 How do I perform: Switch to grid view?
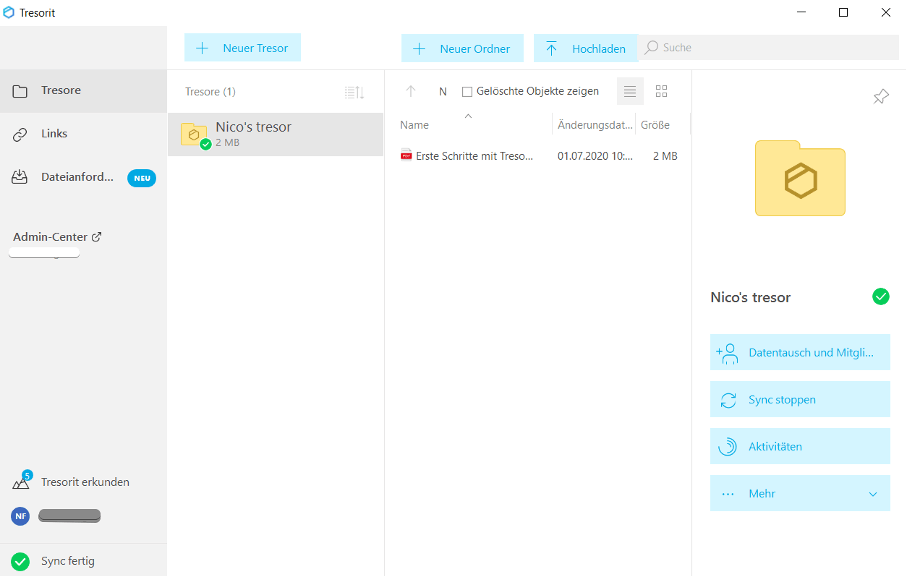click(x=662, y=91)
